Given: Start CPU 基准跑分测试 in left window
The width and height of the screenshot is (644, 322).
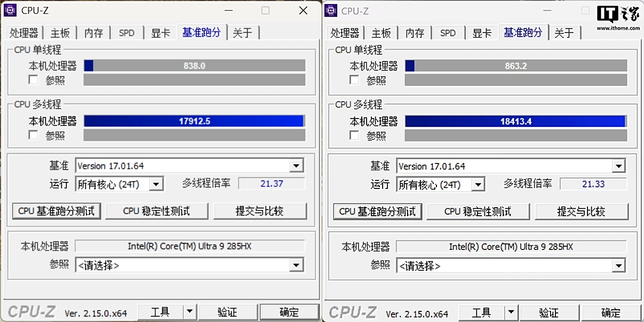Looking at the screenshot, I should click(x=56, y=211).
